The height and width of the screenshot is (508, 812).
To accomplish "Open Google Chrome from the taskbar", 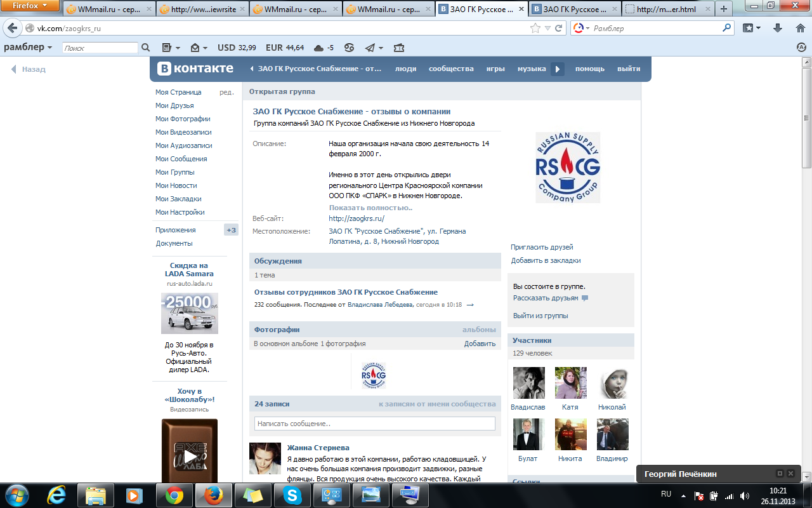I will (x=174, y=495).
